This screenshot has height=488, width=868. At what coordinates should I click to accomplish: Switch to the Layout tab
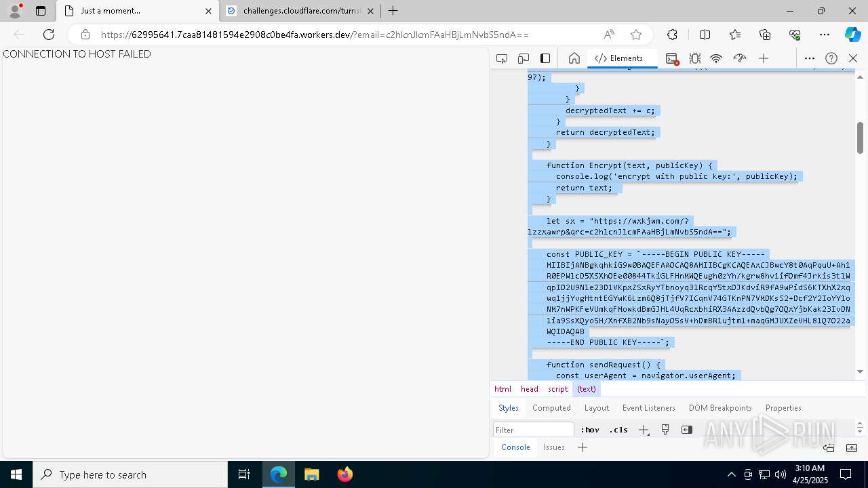597,408
